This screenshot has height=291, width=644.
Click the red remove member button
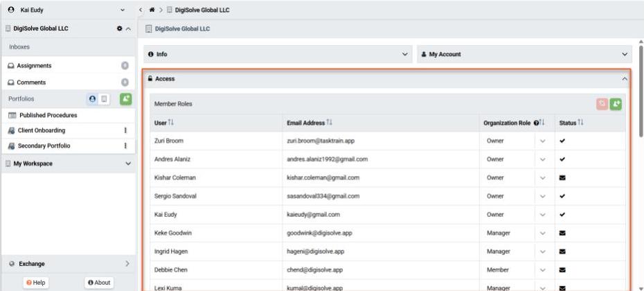pos(602,104)
